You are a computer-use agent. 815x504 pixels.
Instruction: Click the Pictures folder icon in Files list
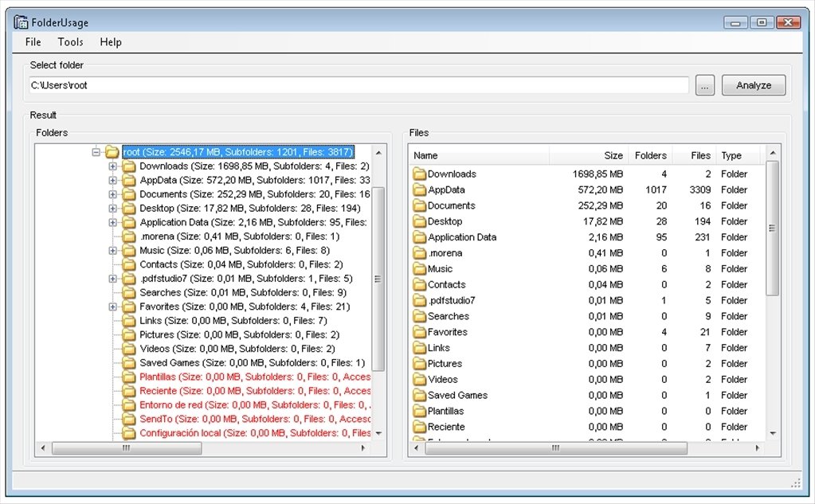pyautogui.click(x=420, y=364)
